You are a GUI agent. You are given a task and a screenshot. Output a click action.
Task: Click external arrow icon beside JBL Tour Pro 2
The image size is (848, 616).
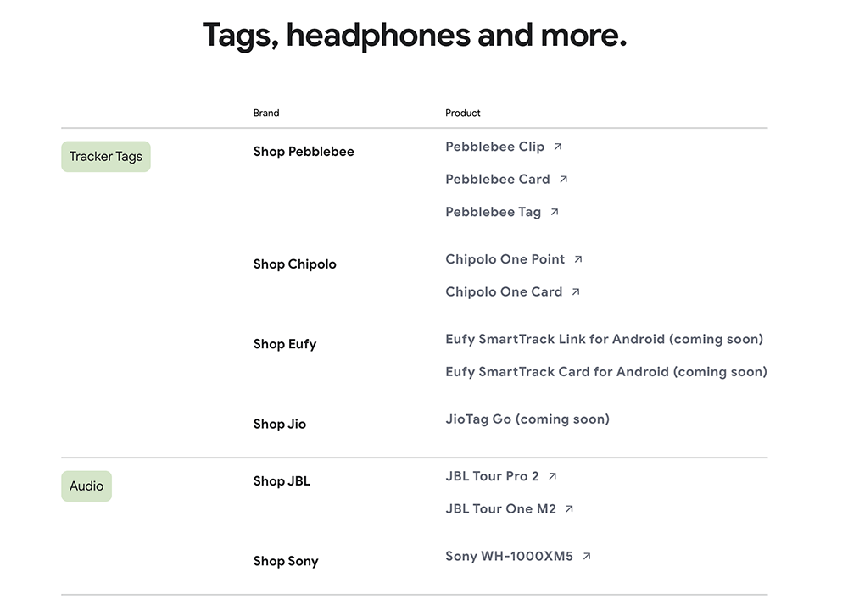[x=552, y=476]
